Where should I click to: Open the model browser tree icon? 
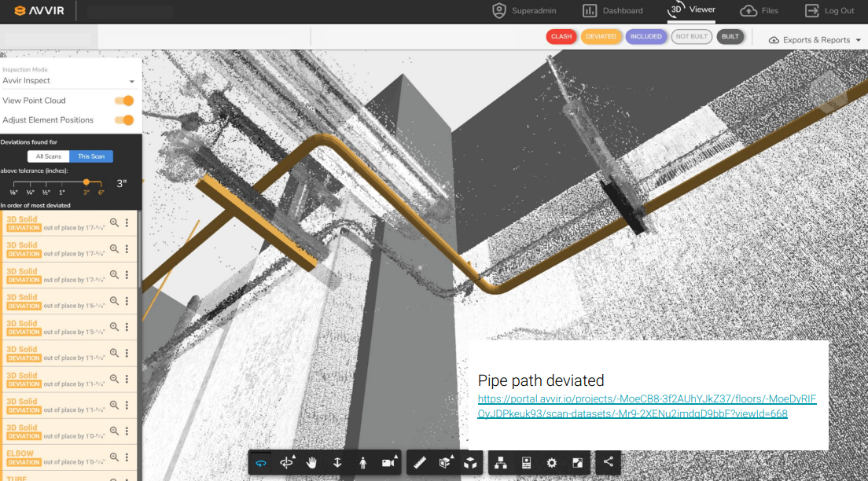pyautogui.click(x=500, y=463)
